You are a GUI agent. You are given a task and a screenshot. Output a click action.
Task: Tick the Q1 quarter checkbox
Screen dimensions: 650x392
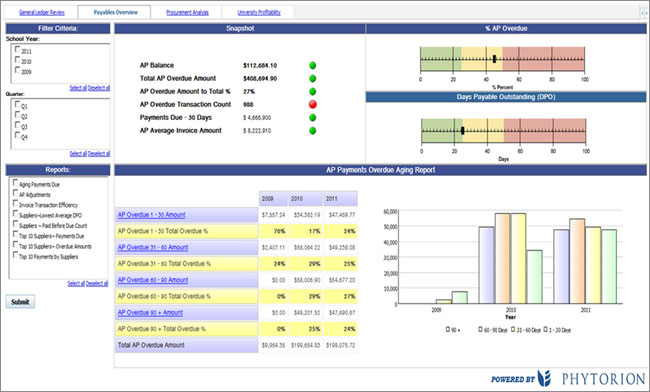17,104
